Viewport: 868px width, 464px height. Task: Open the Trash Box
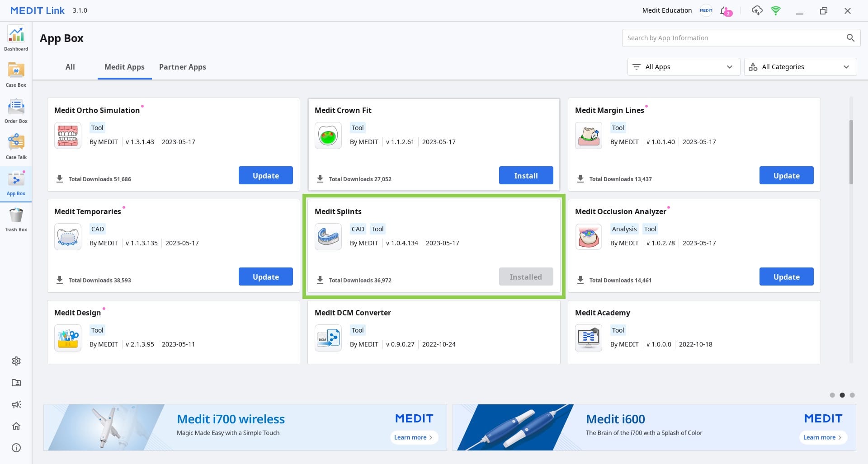(16, 219)
